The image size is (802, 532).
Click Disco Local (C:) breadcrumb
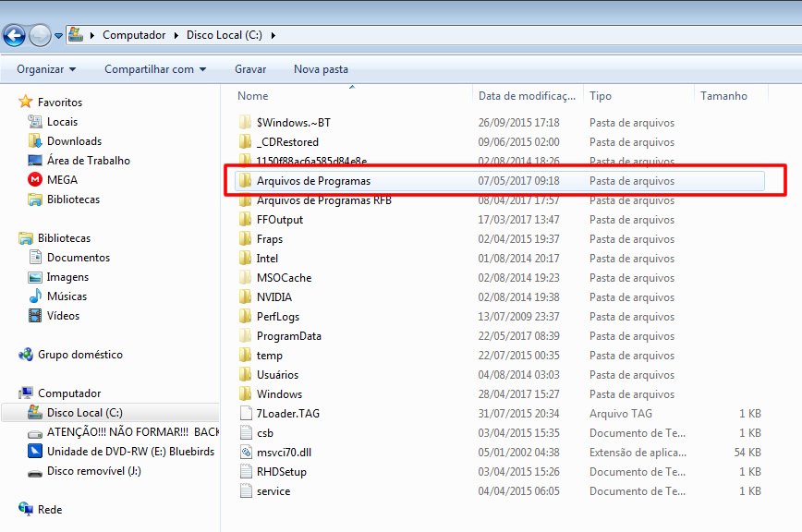click(x=224, y=35)
